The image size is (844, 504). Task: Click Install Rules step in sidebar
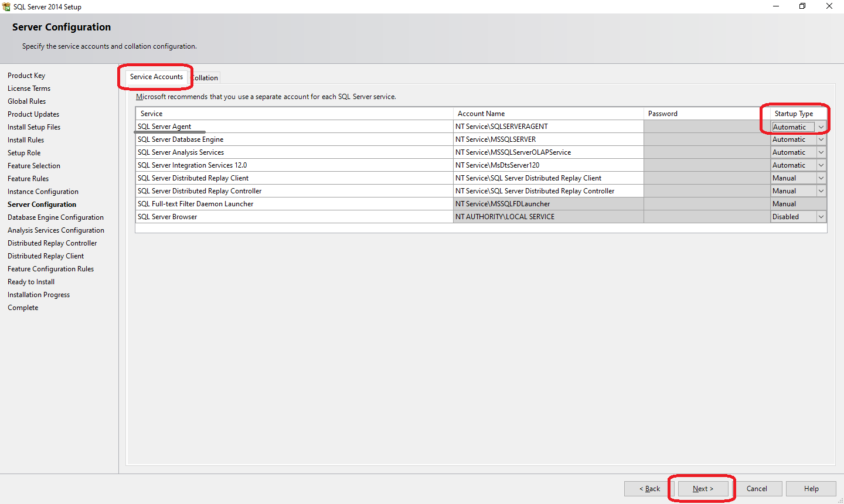26,140
